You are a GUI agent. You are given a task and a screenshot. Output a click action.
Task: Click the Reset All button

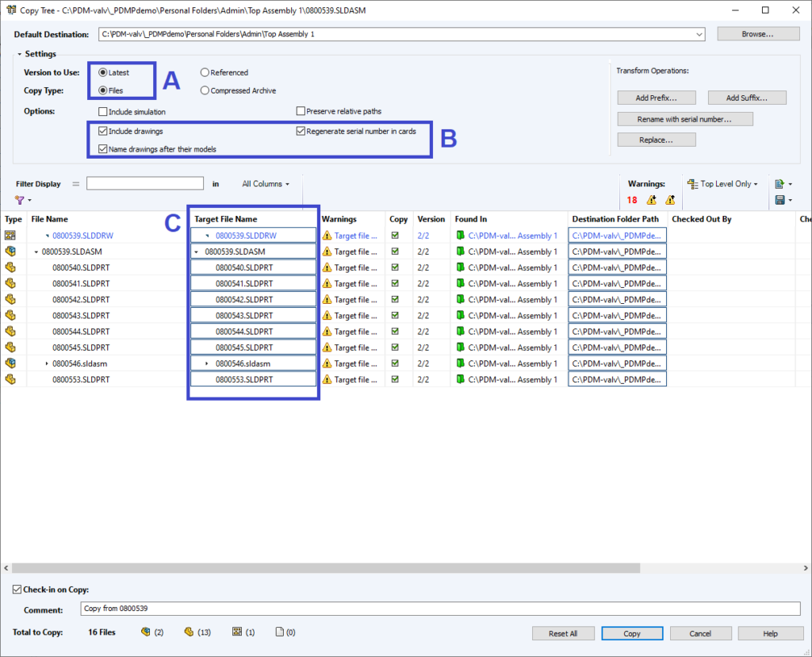[562, 634]
